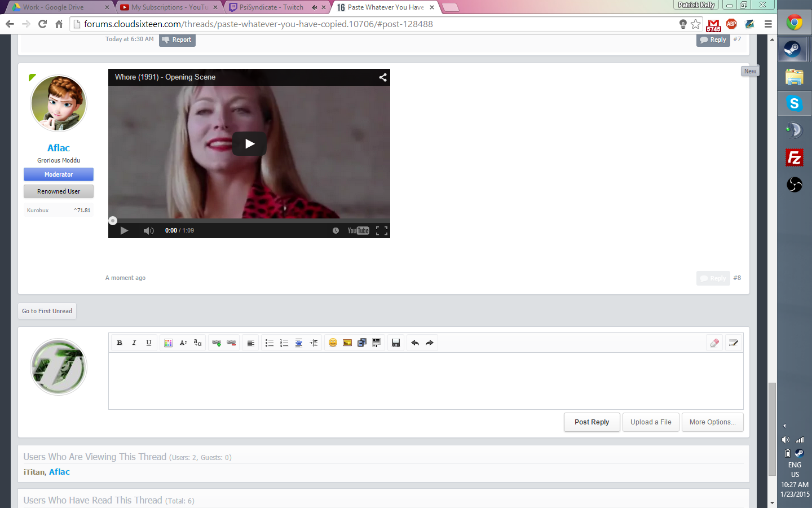Toggle BB code editor mode
The width and height of the screenshot is (812, 508).
click(x=734, y=343)
